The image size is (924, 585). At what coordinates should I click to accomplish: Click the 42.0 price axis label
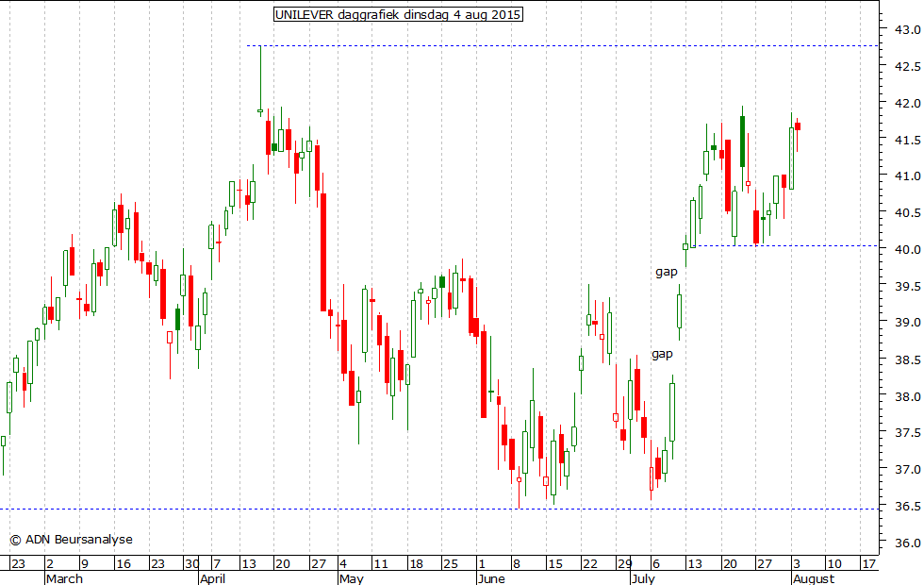[x=908, y=103]
